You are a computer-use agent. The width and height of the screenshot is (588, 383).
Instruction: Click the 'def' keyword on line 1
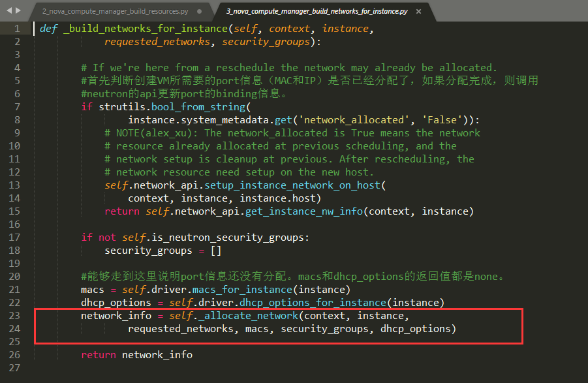[x=48, y=29]
